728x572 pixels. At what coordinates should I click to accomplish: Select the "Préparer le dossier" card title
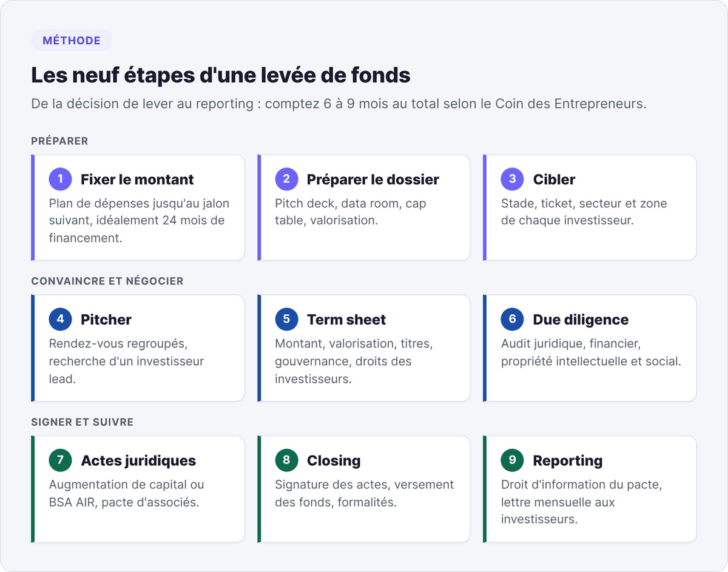pyautogui.click(x=373, y=180)
